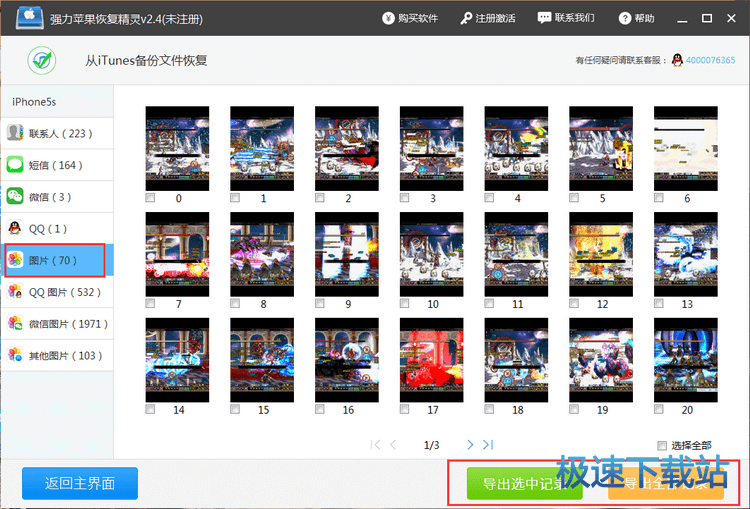Select the 图片 (70) category
750x509 pixels.
pos(57,260)
